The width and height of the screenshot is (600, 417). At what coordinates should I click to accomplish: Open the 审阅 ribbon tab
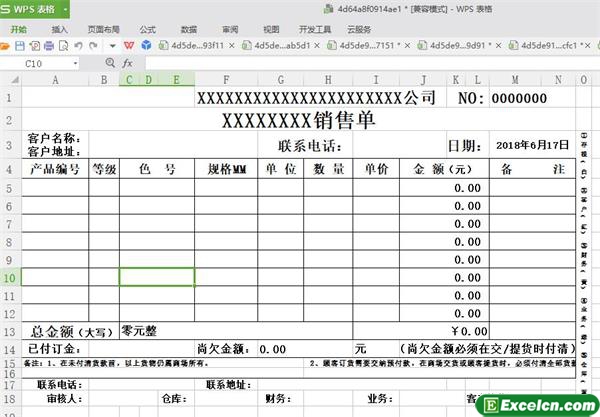pyautogui.click(x=230, y=29)
